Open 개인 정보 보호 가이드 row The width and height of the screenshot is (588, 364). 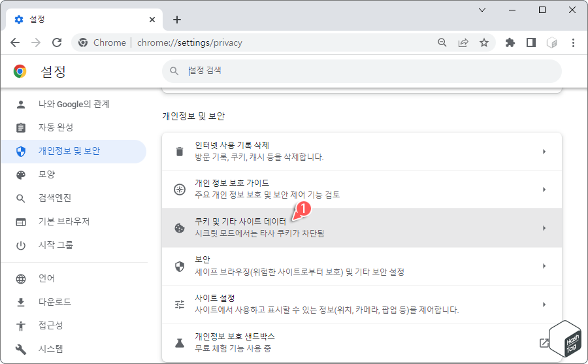(x=362, y=190)
